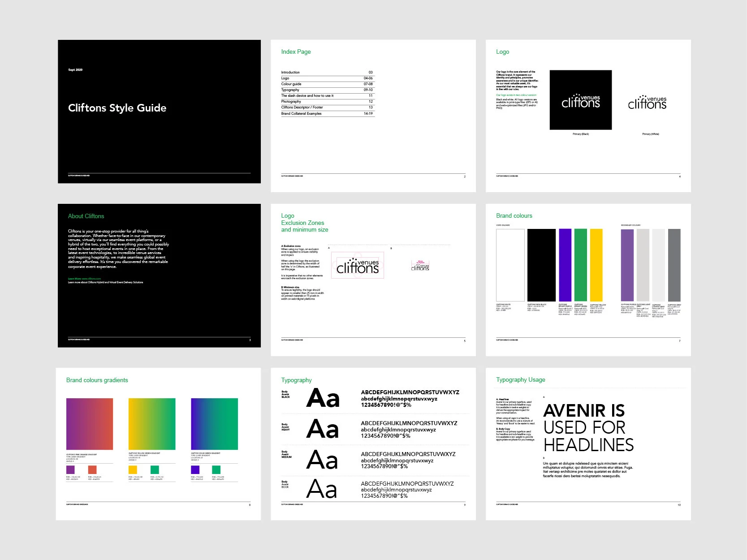Click the Avenir Book 'Aa' sample
This screenshot has width=747, height=560.
click(322, 489)
